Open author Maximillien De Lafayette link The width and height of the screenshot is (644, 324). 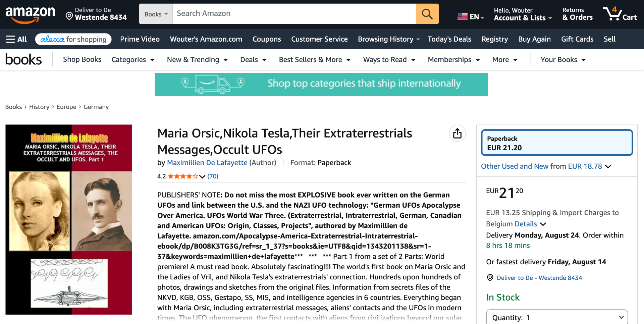coord(207,163)
